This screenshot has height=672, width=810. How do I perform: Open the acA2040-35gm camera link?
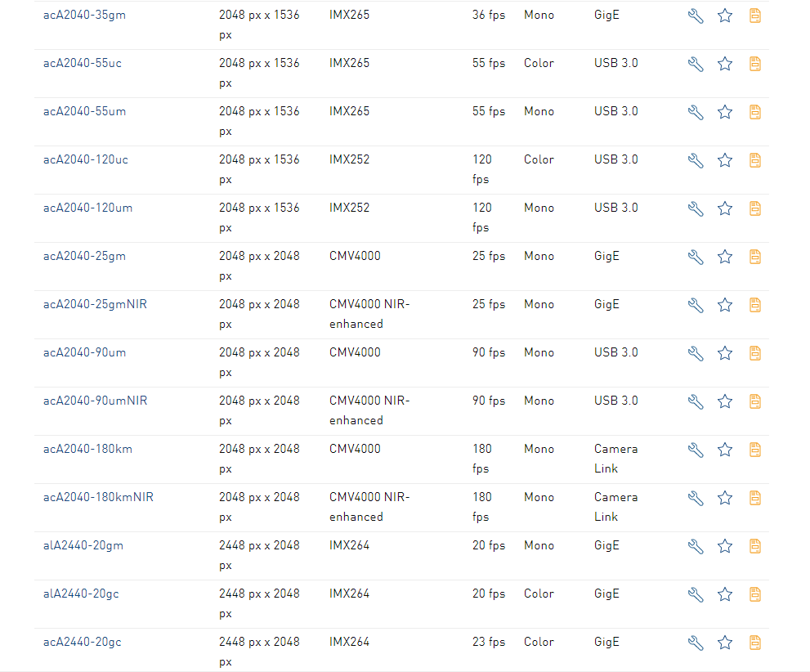click(84, 15)
